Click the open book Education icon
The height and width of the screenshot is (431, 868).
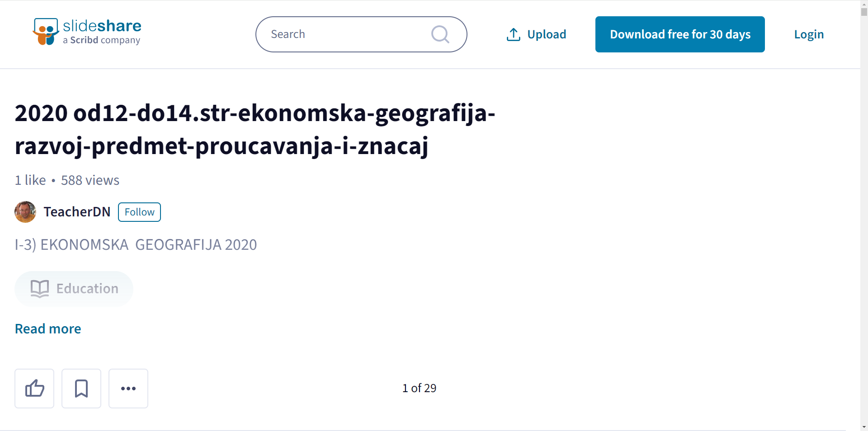click(40, 289)
